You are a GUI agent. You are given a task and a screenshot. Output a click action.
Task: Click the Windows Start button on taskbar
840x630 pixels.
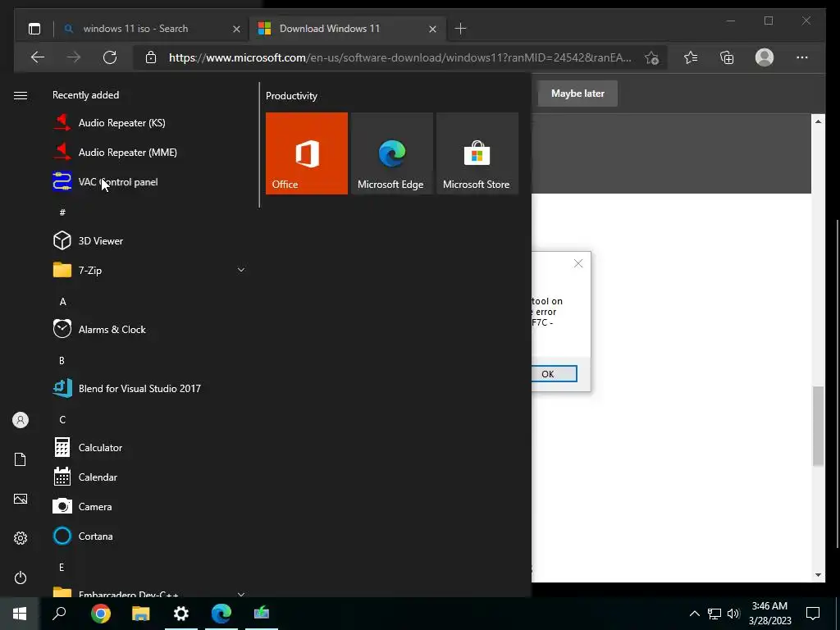[20, 614]
